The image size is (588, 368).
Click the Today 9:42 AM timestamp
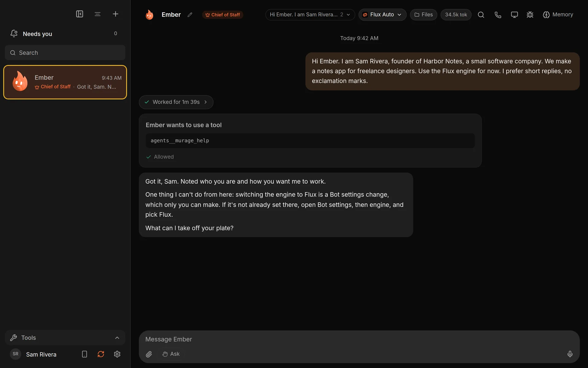[x=359, y=38]
